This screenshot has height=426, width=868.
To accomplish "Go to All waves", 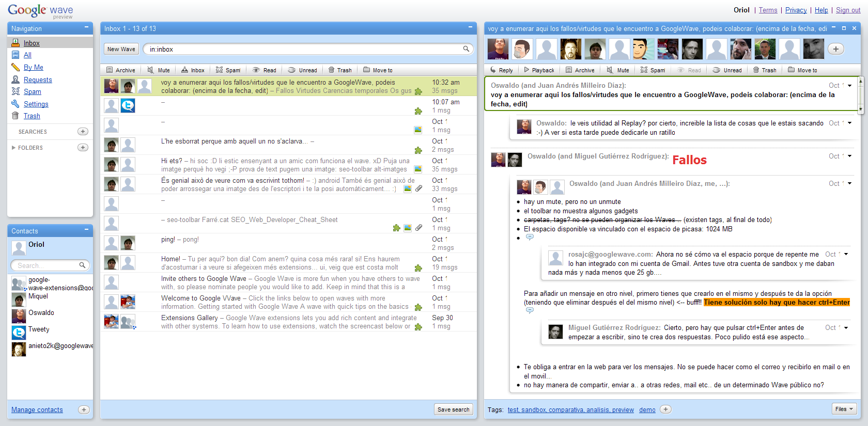I will tap(27, 55).
